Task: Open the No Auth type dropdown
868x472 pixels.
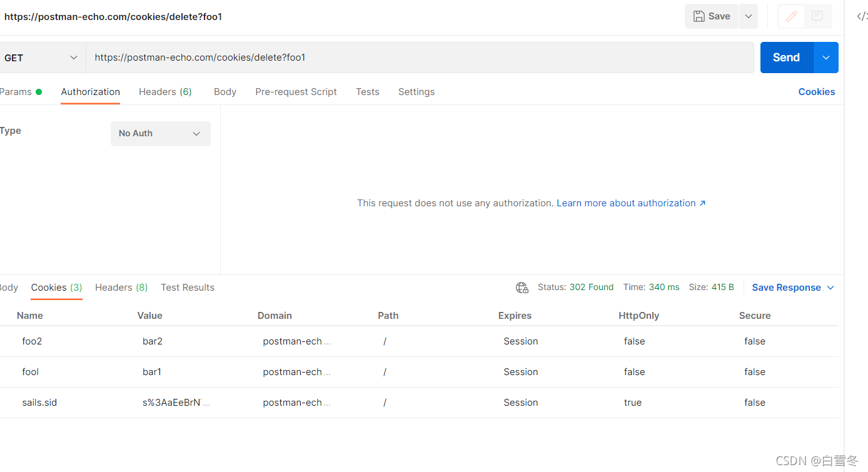Action: tap(160, 133)
